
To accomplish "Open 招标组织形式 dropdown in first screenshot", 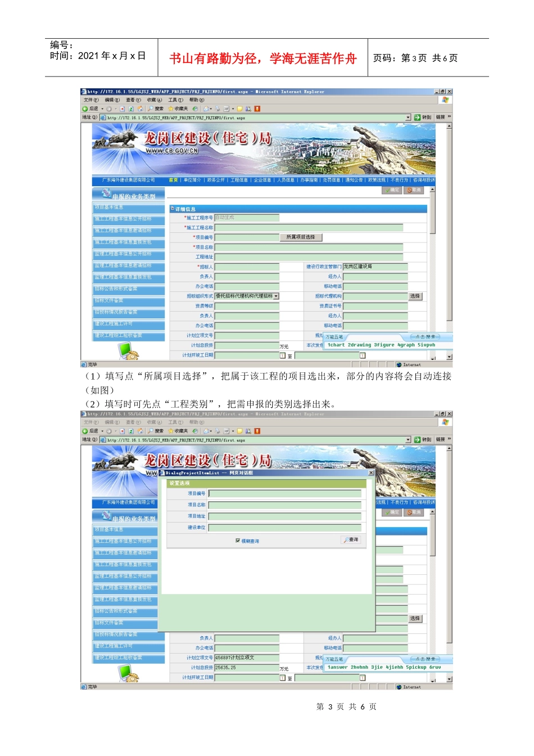I will (x=276, y=296).
